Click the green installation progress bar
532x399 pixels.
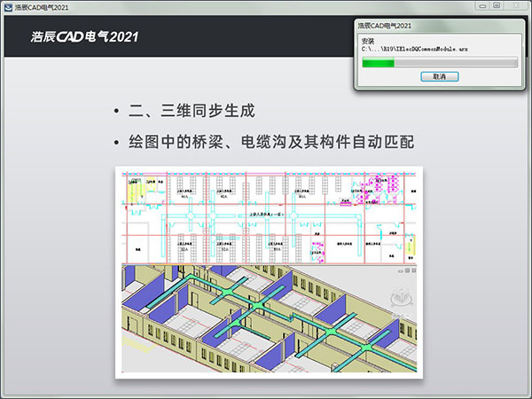point(440,62)
